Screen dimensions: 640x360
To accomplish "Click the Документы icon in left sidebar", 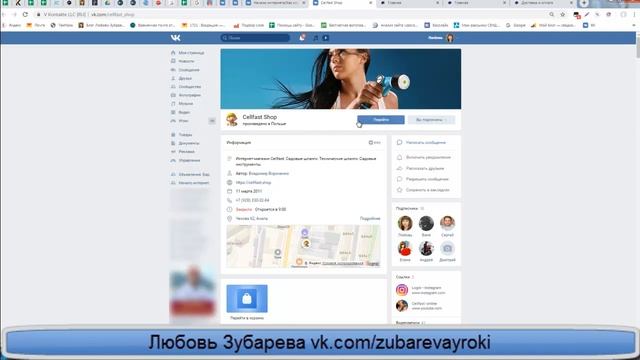I will click(173, 143).
